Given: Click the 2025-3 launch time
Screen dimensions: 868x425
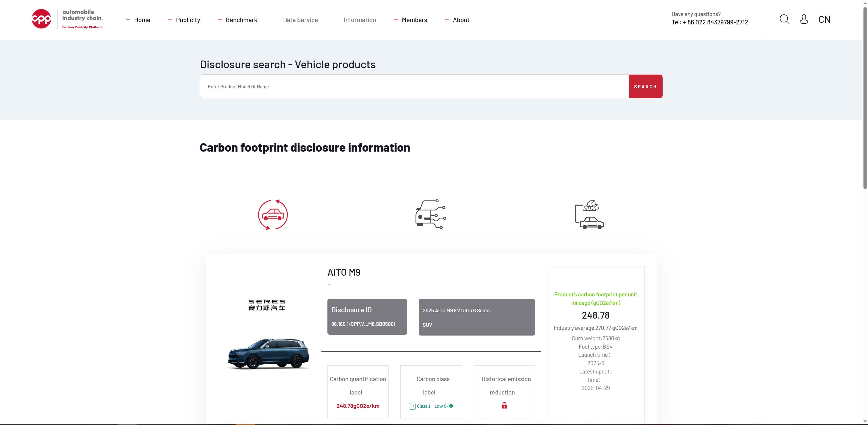Looking at the screenshot, I should pyautogui.click(x=595, y=363).
